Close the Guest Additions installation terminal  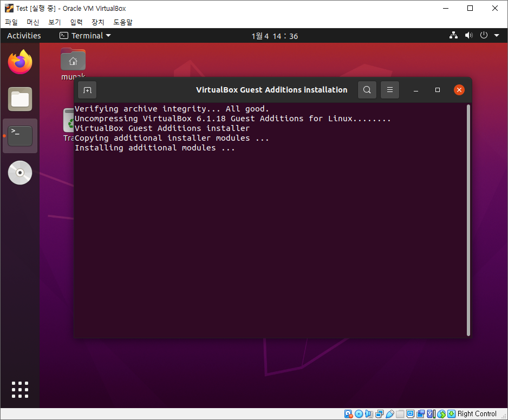459,90
